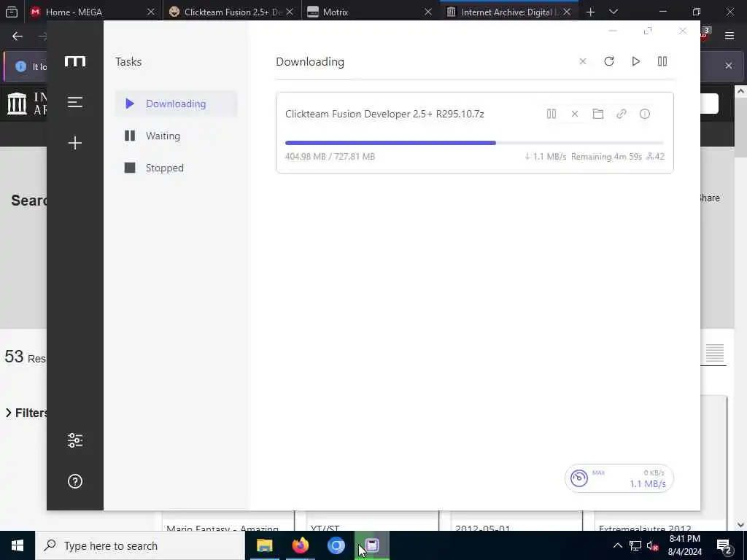Open the Windows notification center
The image size is (747, 560).
(724, 546)
